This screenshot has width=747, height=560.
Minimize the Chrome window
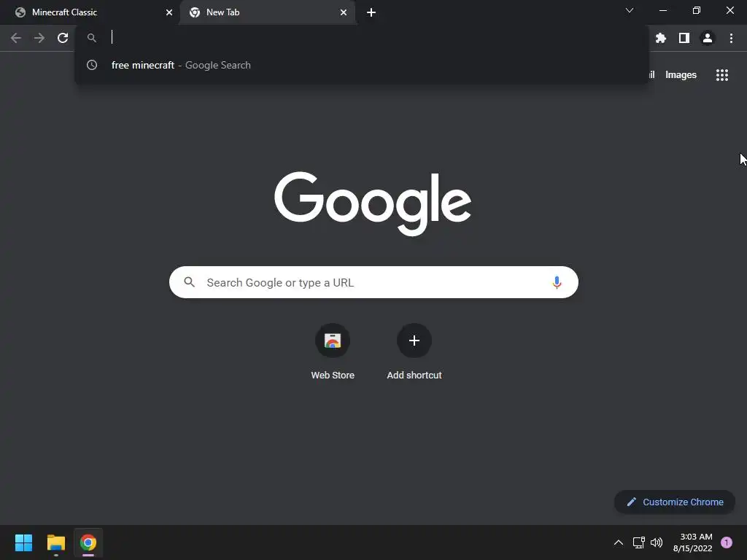click(x=662, y=10)
